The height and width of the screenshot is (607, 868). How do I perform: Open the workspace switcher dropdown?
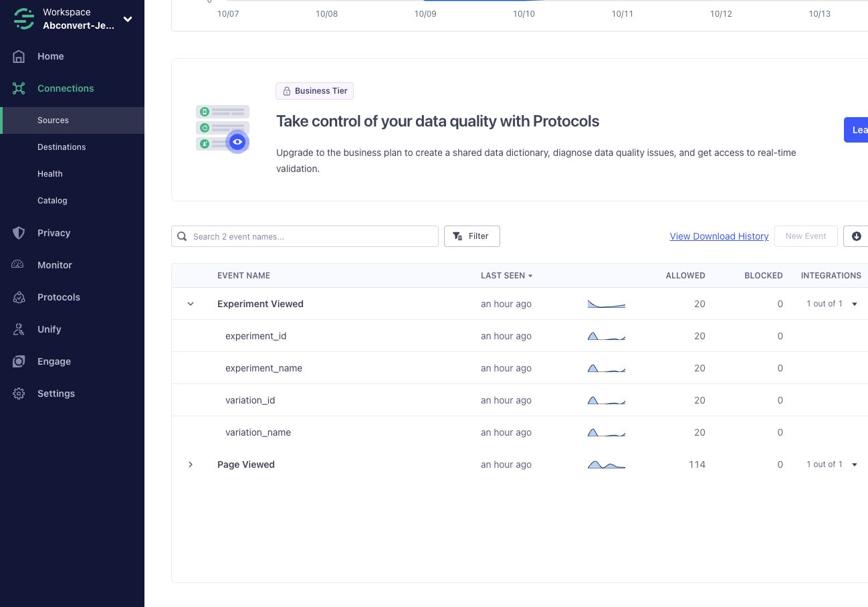point(128,19)
